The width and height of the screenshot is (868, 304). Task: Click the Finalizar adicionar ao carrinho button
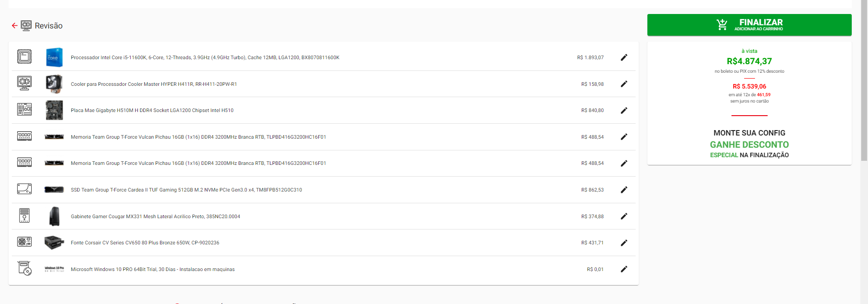[x=749, y=25]
